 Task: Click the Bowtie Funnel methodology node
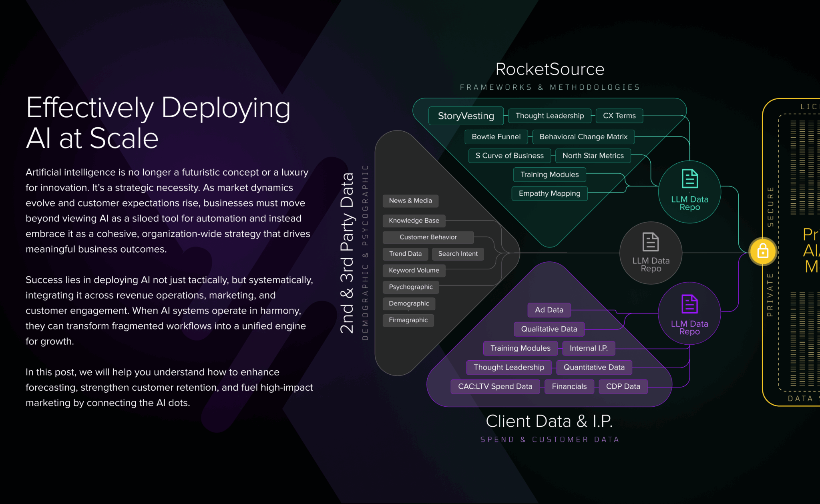click(x=496, y=137)
